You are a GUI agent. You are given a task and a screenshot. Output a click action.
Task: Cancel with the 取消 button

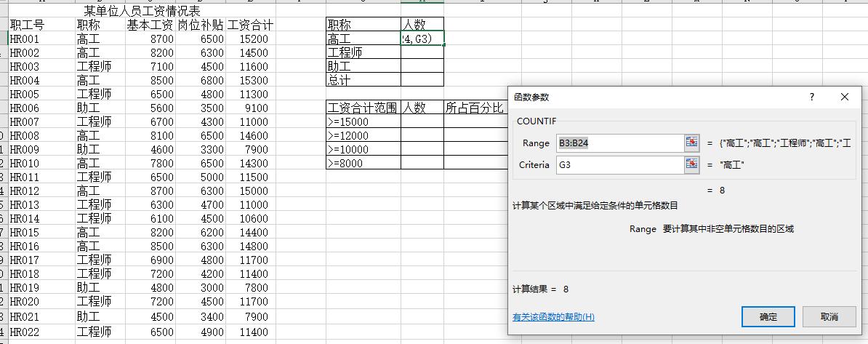[829, 317]
